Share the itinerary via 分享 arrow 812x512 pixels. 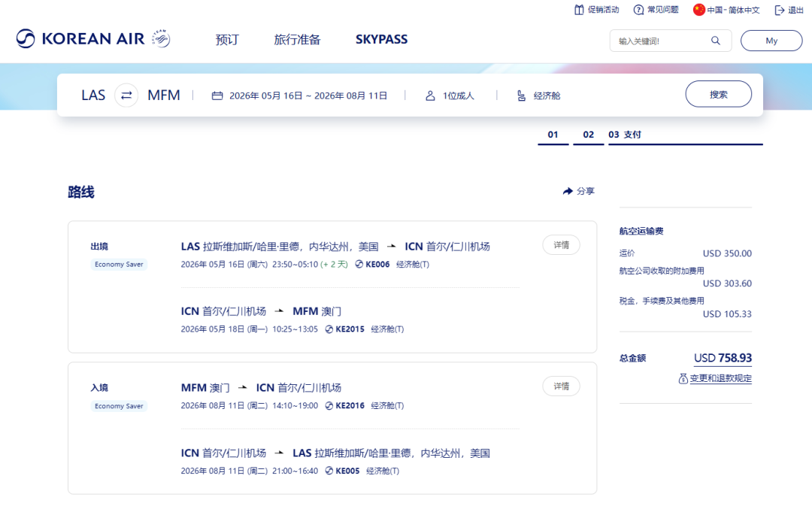(x=568, y=192)
